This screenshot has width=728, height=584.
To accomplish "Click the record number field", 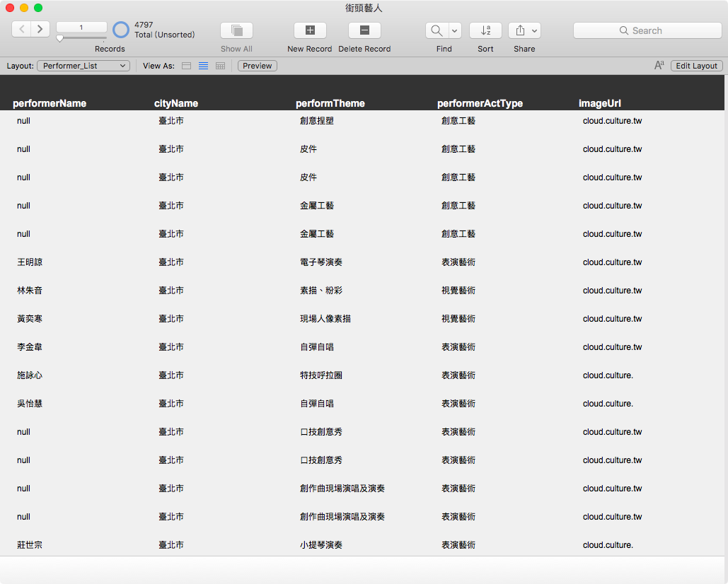I will [81, 28].
